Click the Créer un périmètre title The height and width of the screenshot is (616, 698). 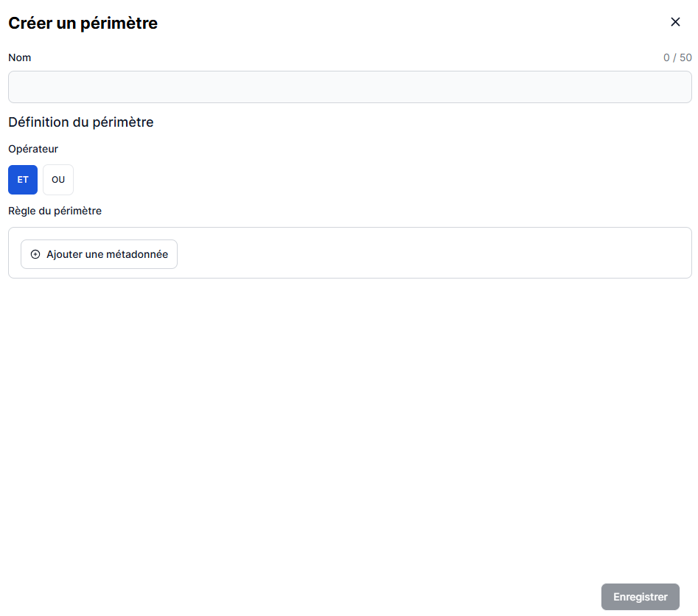tap(83, 24)
